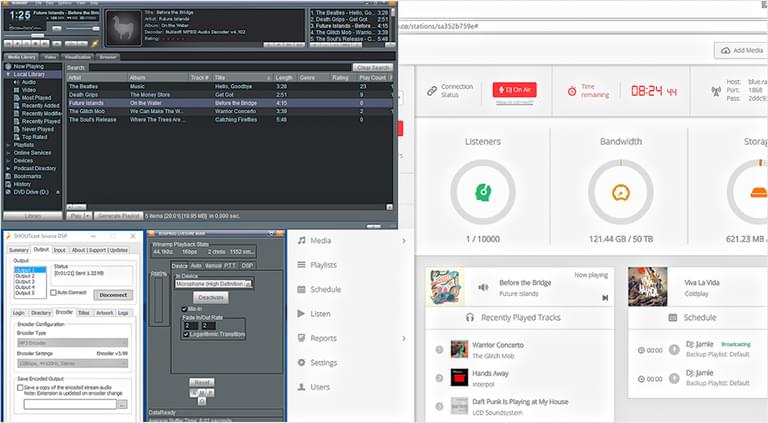Screen dimensions: 768x423
Task: Enable the Auto Connect checkbox
Action: click(x=57, y=292)
